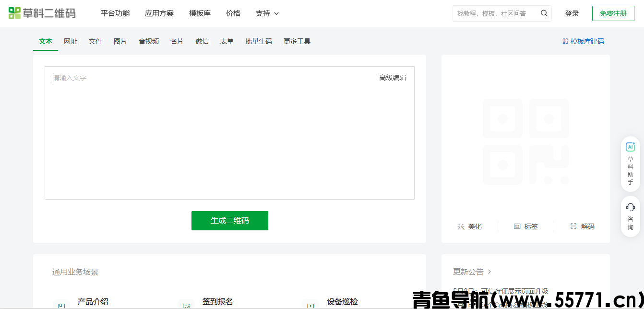This screenshot has width=644, height=309.
Task: Open the 草料助手 AI assistant icon
Action: [x=630, y=147]
